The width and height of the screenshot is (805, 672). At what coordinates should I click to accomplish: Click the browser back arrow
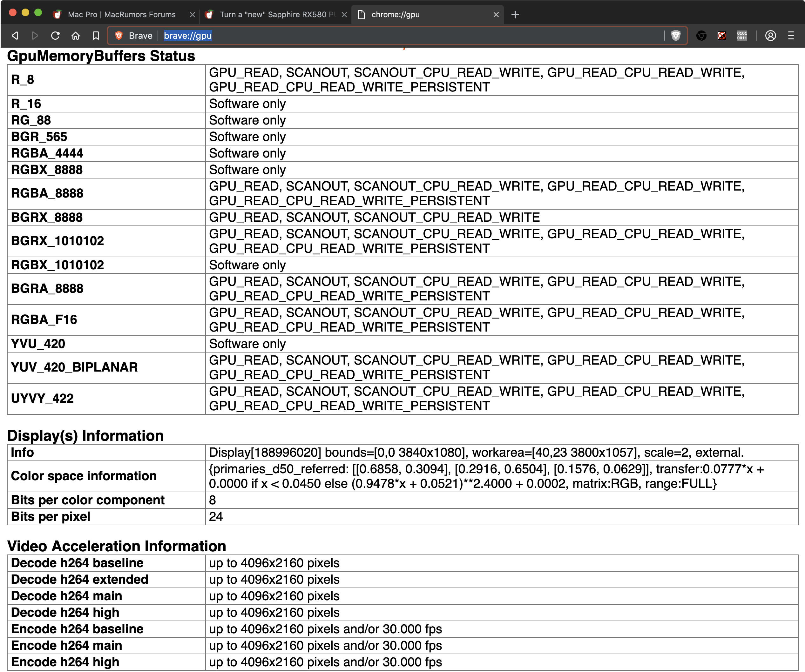pyautogui.click(x=15, y=36)
